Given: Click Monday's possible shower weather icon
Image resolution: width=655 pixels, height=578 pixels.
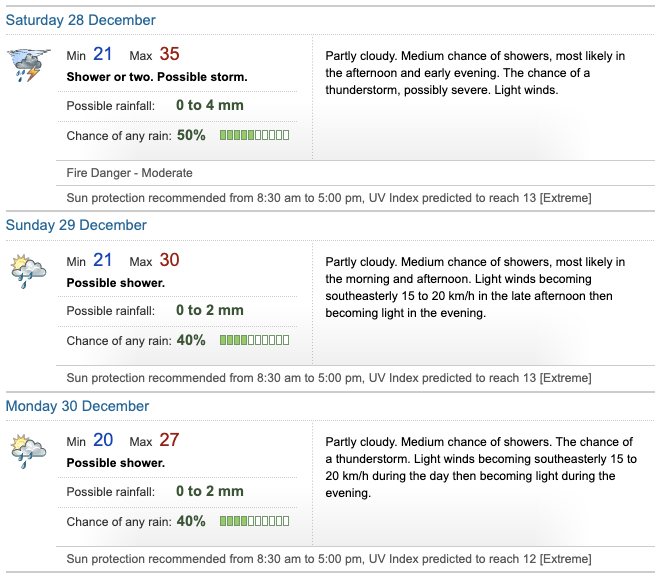Looking at the screenshot, I should pos(26,451).
